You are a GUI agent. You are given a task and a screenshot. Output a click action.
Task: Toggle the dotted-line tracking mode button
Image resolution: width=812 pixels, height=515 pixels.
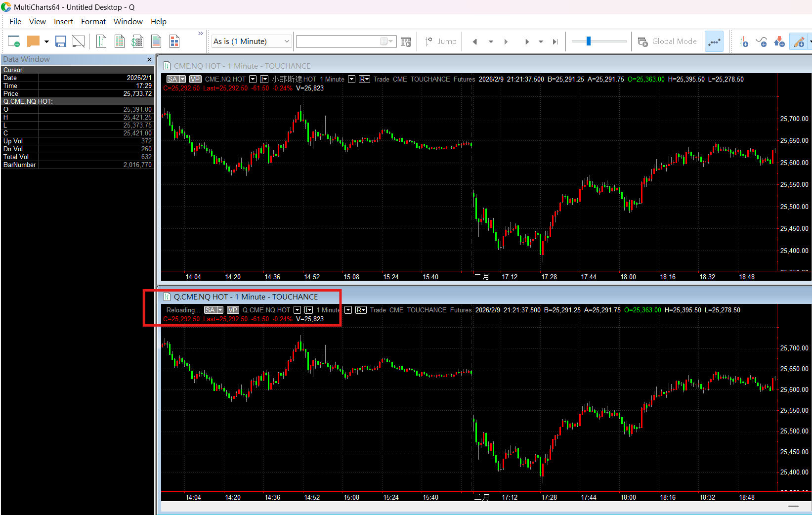[714, 42]
